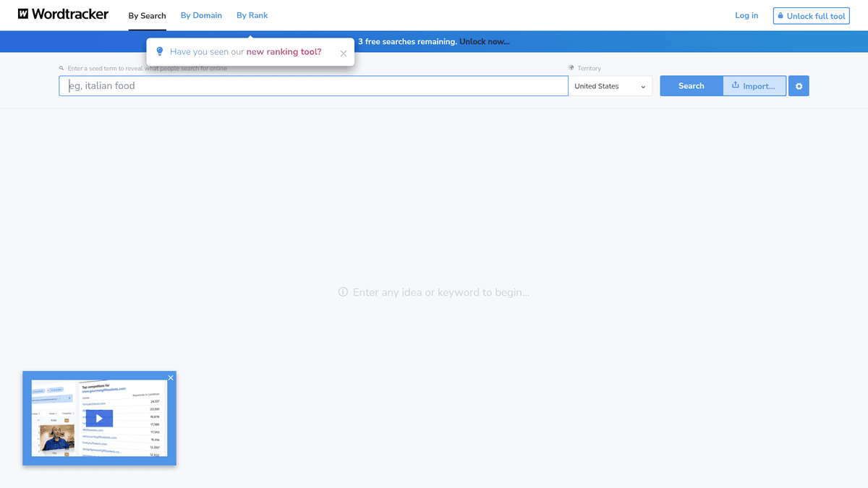Play the promo video
The image size is (868, 488).
pos(99,418)
